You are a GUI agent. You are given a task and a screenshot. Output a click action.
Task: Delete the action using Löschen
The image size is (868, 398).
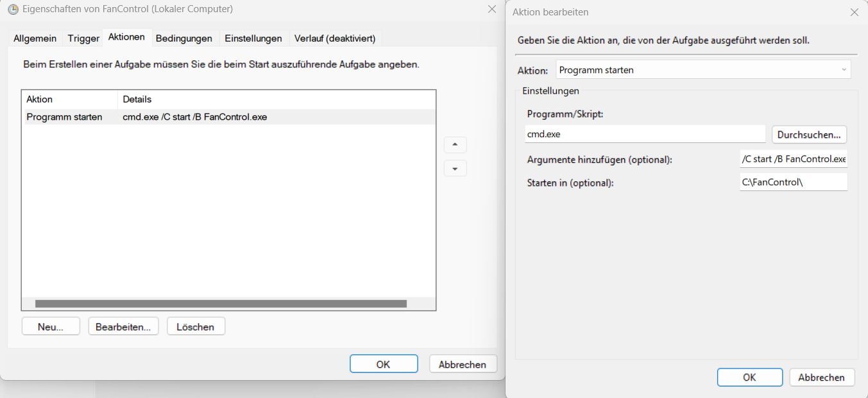[196, 326]
